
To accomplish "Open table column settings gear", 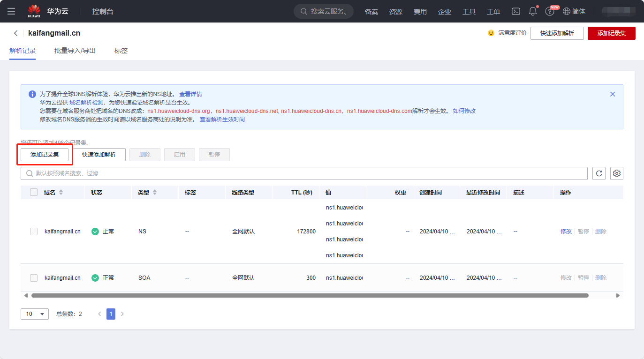I will 617,173.
